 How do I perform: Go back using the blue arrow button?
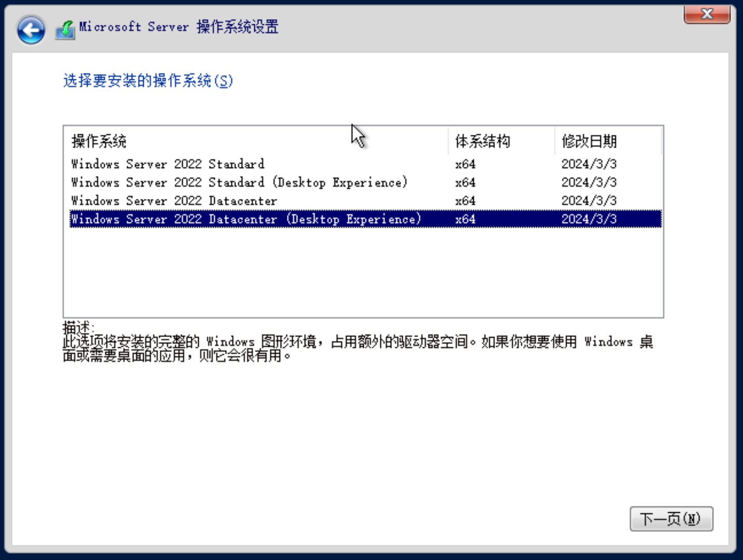tap(31, 30)
